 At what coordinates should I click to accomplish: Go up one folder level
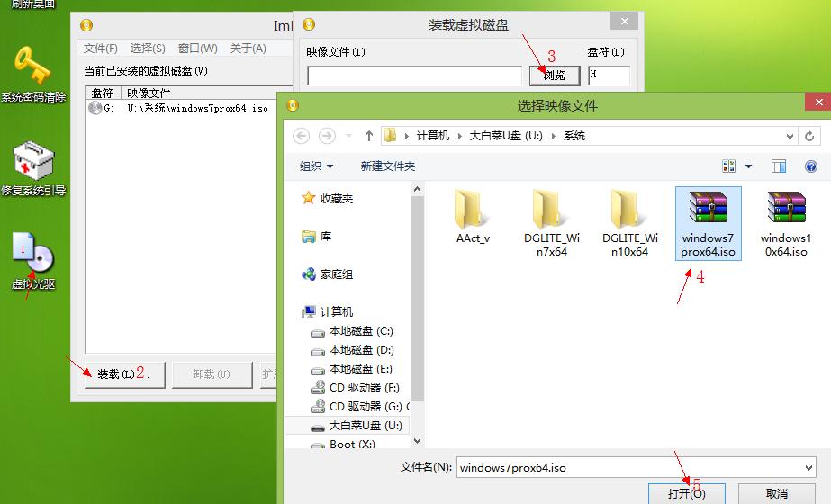click(x=369, y=136)
